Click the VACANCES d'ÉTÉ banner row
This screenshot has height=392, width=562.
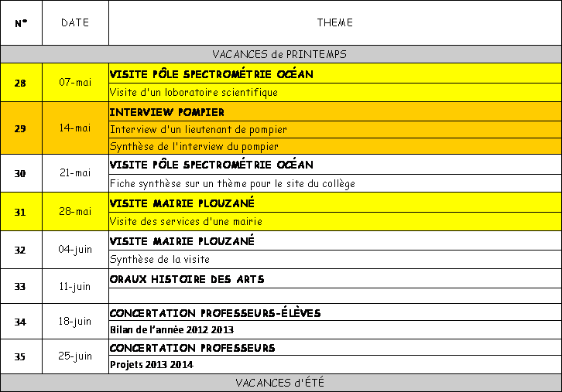click(280, 383)
